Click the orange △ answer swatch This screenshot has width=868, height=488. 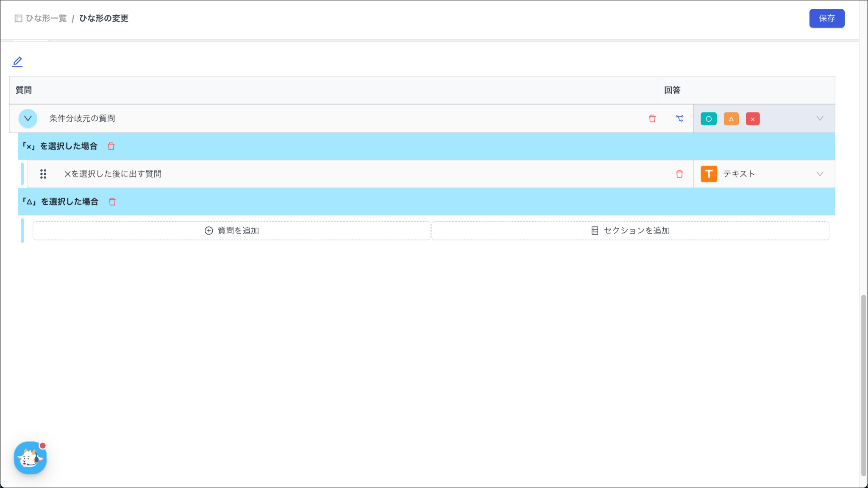731,119
